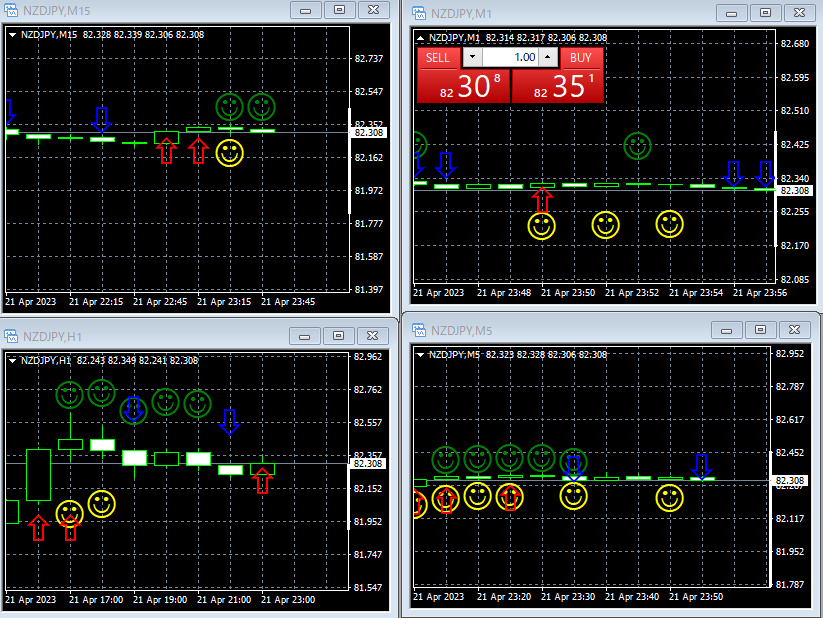Minimize the NZDJPY,M1 chart window
The height and width of the screenshot is (618, 823).
coord(732,13)
